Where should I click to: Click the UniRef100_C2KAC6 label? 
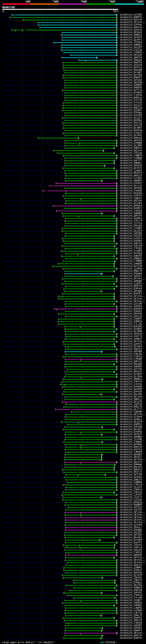[x=131, y=211]
